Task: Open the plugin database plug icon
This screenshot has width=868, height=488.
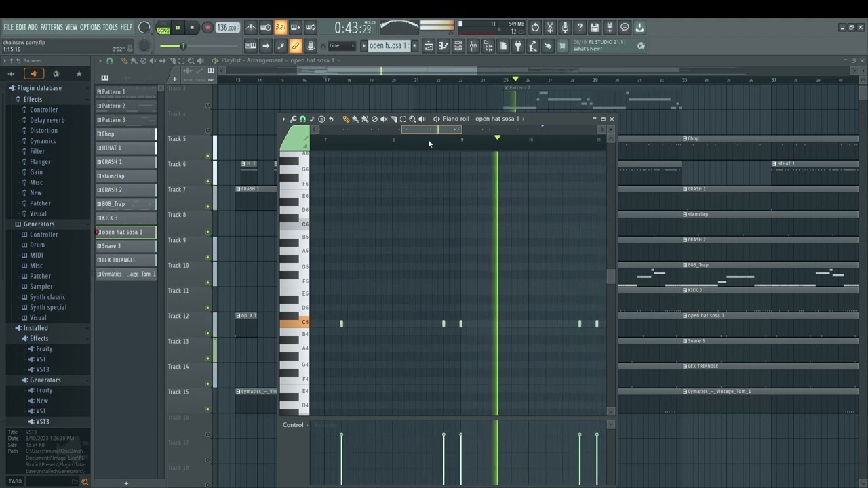Action: point(517,46)
